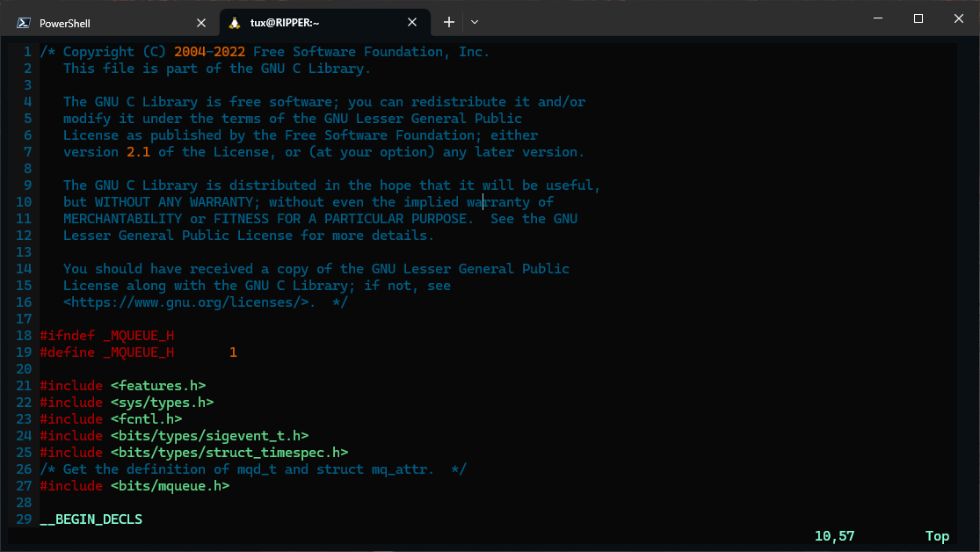Click the Top scroll indicator in the status bar
Screen dimensions: 980x552
[937, 535]
